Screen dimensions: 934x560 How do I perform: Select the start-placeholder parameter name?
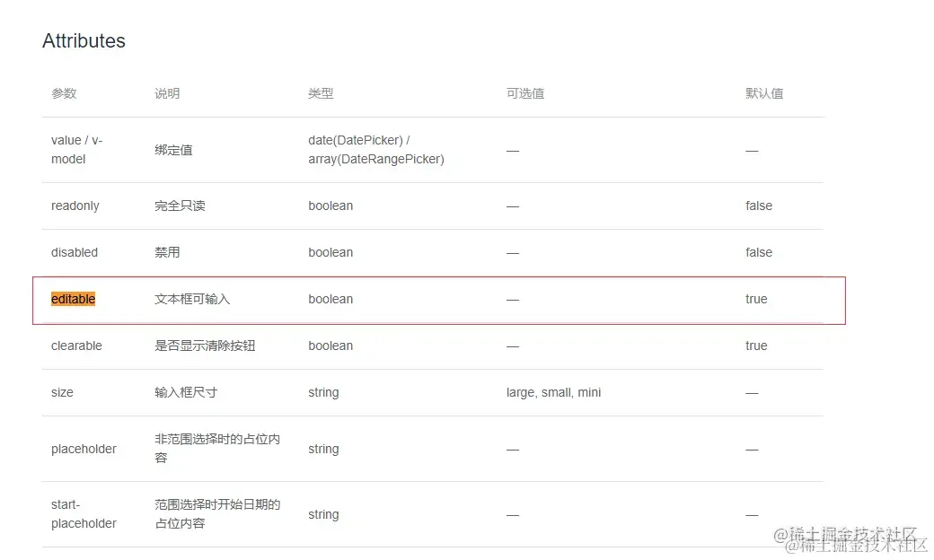tap(84, 513)
